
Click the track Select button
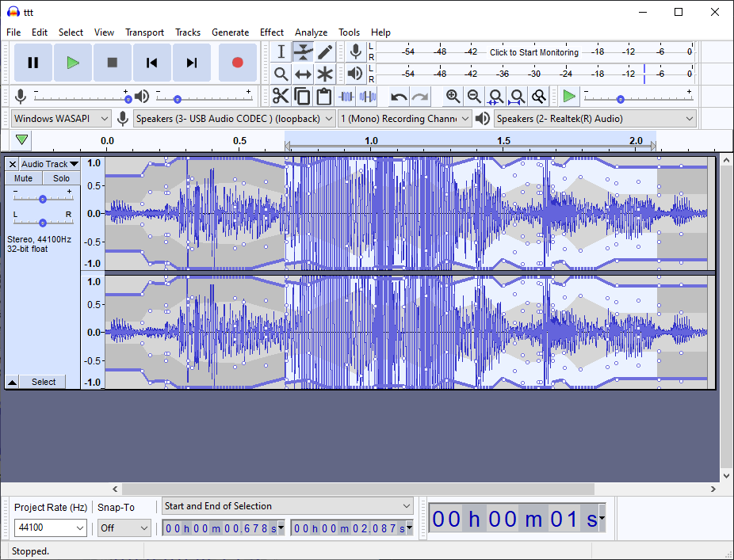point(44,382)
